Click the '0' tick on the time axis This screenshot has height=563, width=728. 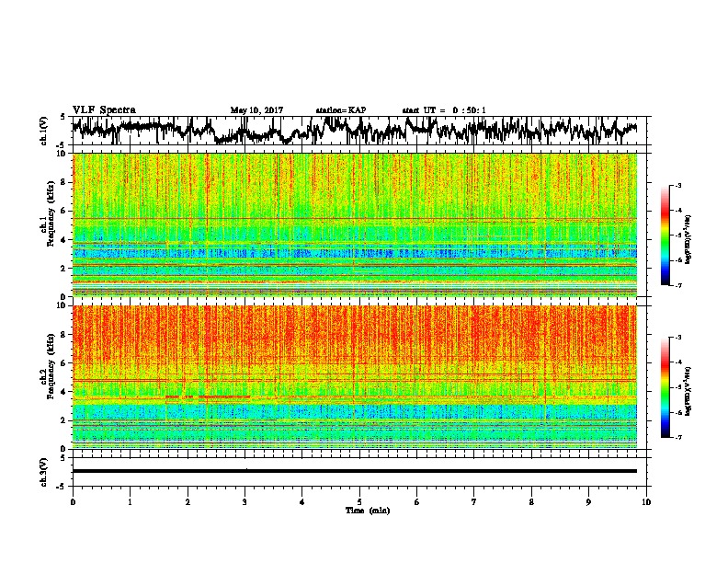pos(73,501)
